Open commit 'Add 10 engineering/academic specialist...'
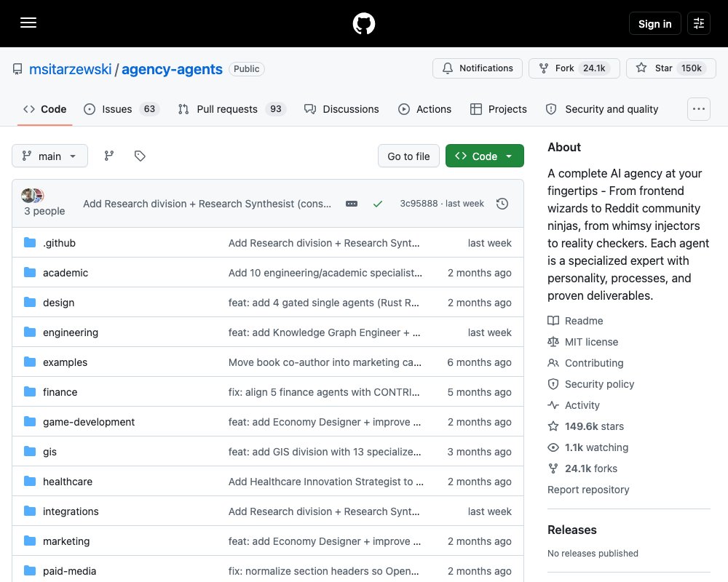The image size is (728, 582). tap(325, 273)
